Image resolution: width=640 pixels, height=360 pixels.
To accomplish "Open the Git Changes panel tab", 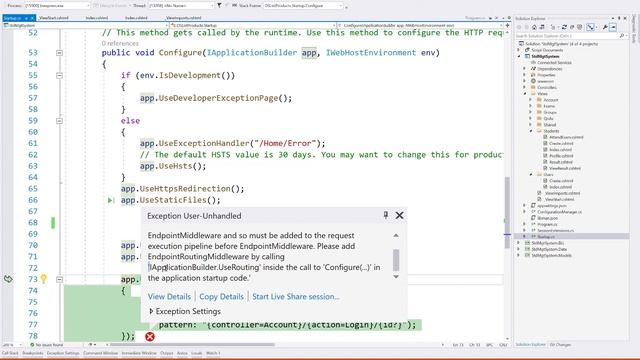I will (x=560, y=345).
